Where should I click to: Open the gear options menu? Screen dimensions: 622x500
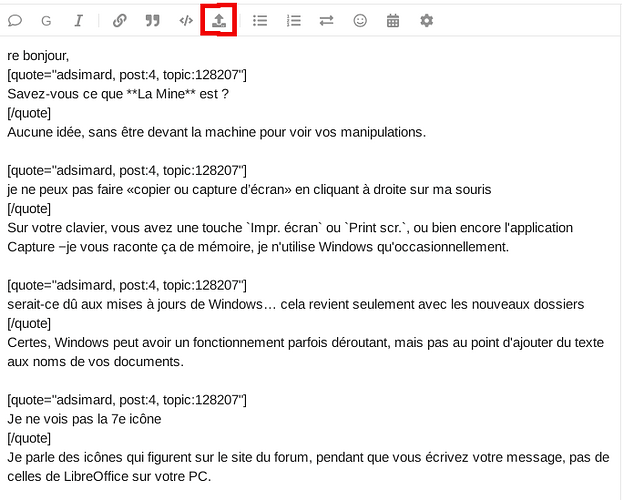[427, 20]
